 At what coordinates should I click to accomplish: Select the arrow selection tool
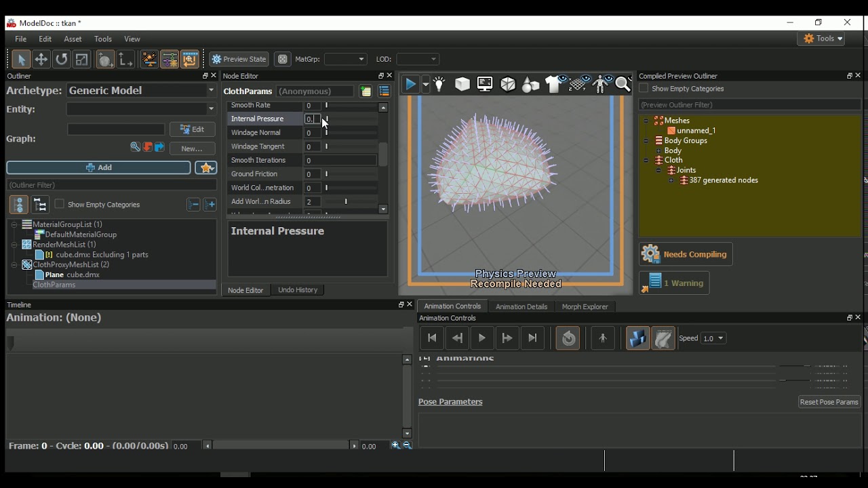(x=20, y=60)
